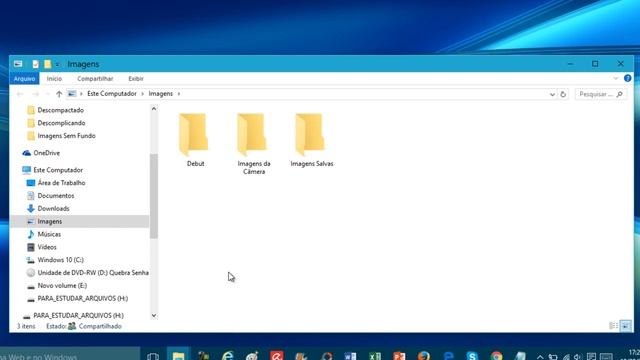Switch to the Exibir ribbon tab
Viewport: 640px width, 360px height.
tap(136, 78)
